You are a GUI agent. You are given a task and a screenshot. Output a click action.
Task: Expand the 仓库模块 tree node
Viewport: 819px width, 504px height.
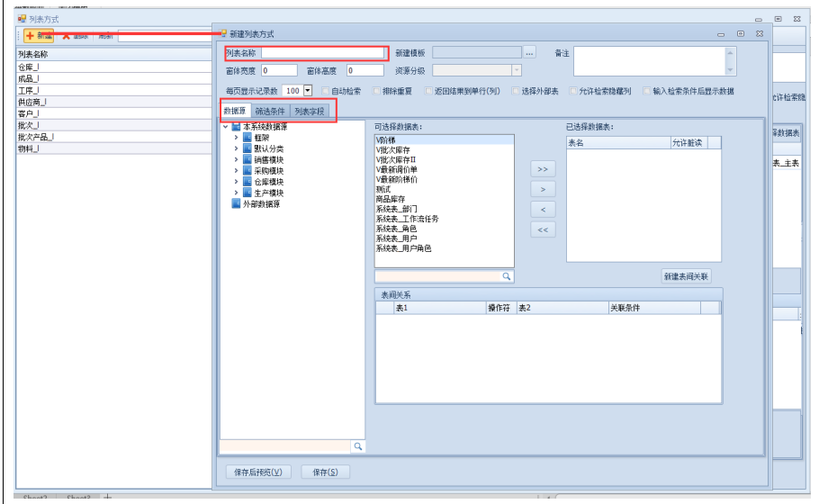(x=236, y=181)
